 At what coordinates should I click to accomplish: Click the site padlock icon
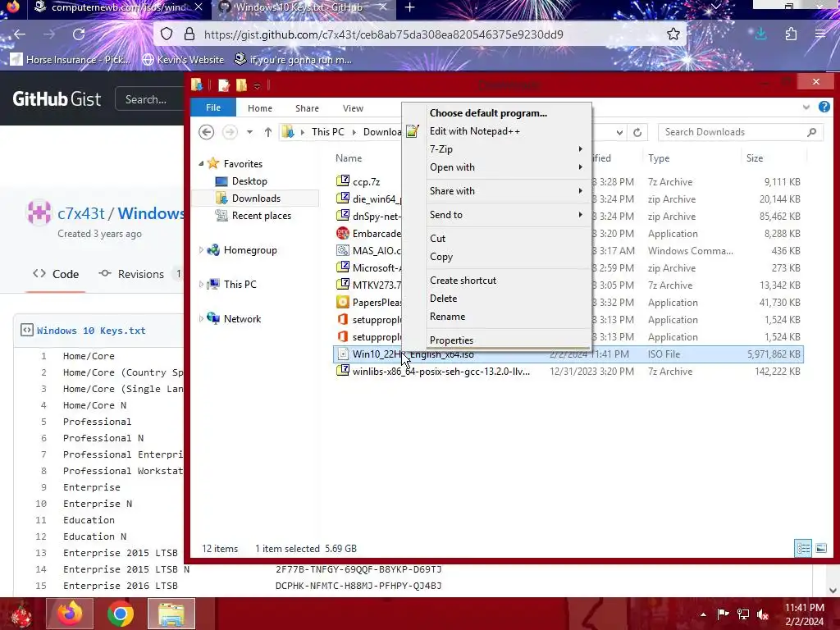[x=189, y=34]
